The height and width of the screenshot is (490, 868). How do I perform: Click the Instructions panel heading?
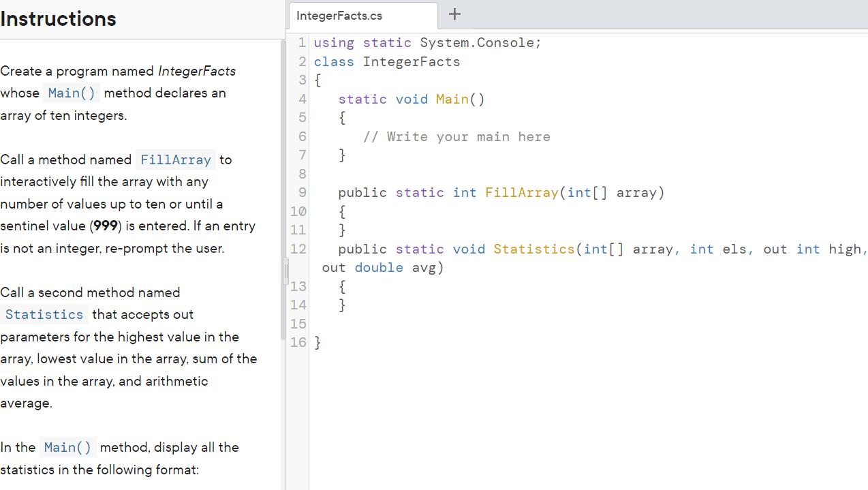pos(58,18)
